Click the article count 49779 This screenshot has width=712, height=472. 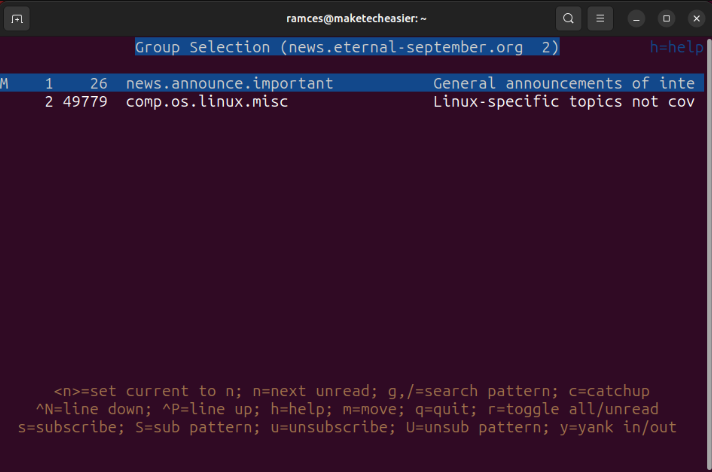tap(85, 102)
